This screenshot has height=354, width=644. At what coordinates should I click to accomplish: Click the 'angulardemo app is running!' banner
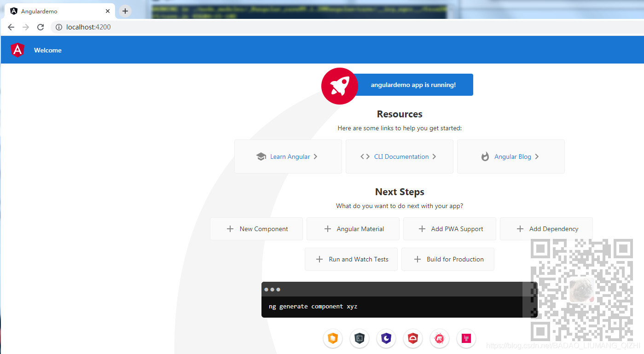point(413,85)
